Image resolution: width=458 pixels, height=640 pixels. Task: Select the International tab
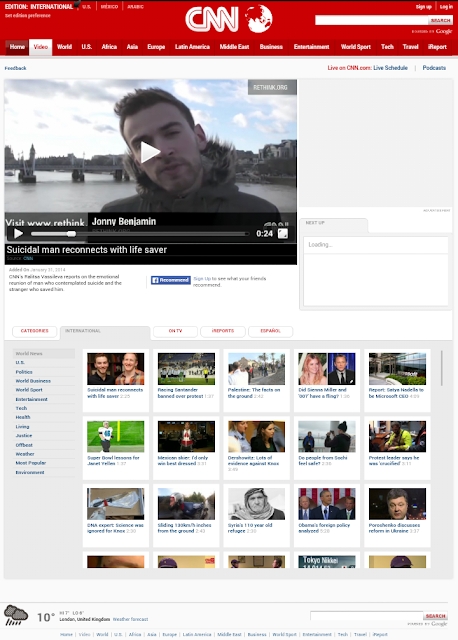point(105,331)
